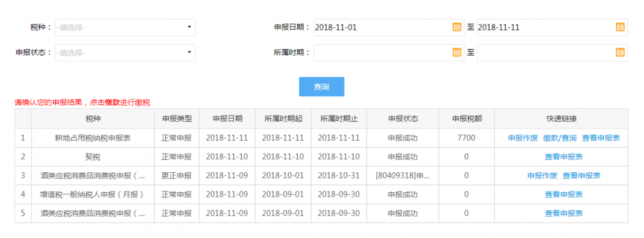Select 申报成功 status in 契税 row
Screen dimensions: 644x238
click(403, 157)
